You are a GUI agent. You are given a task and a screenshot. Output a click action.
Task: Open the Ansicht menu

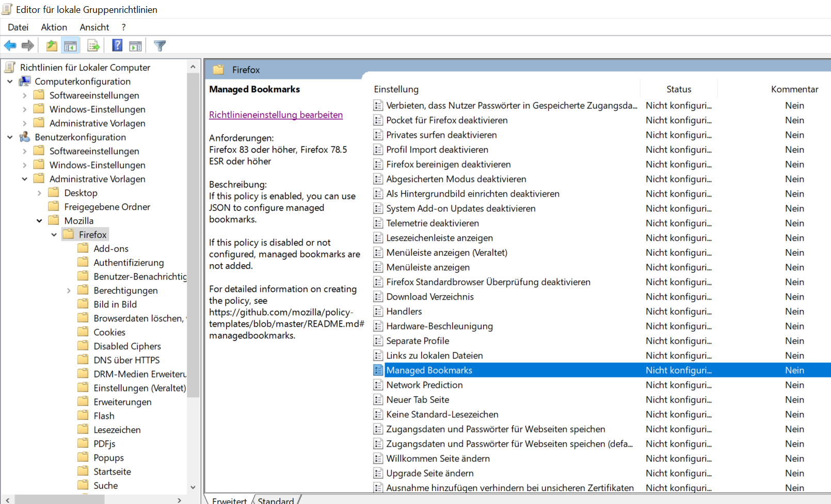tap(94, 27)
